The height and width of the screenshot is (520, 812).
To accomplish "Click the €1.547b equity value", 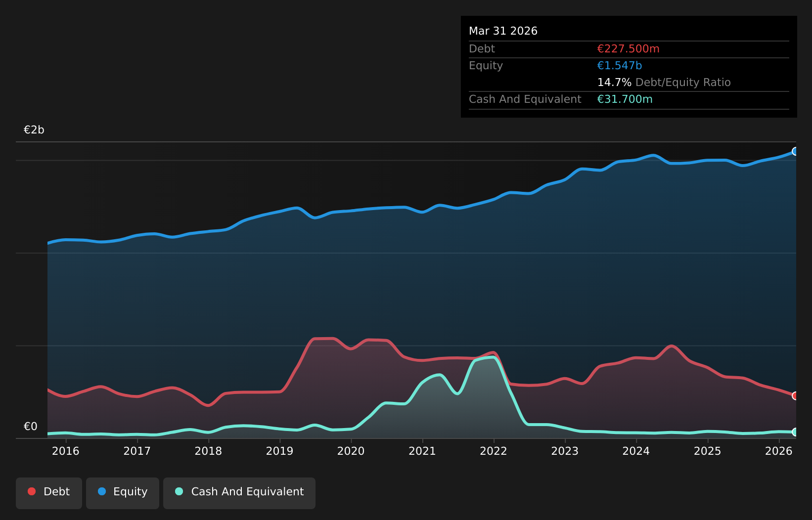I will coord(620,66).
